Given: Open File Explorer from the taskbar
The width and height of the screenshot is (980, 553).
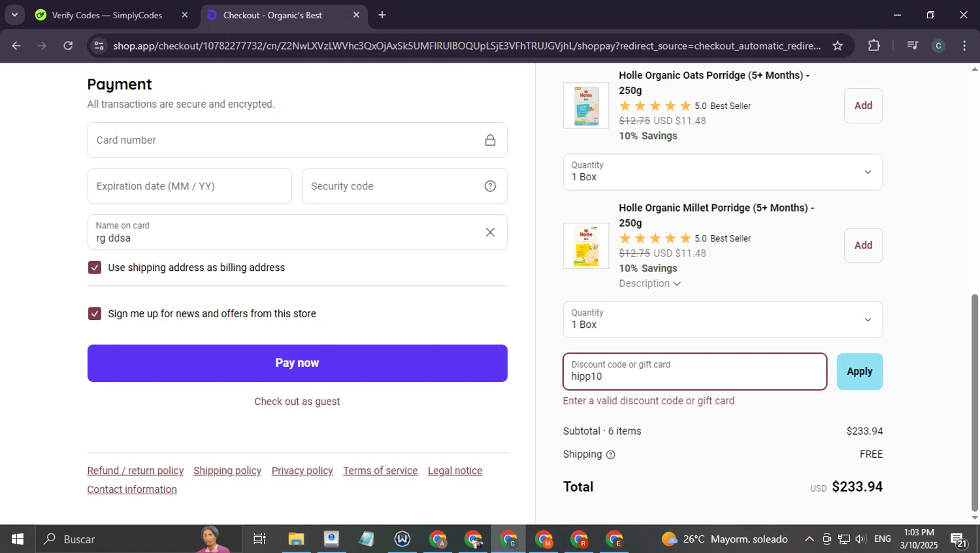Looking at the screenshot, I should (x=296, y=539).
